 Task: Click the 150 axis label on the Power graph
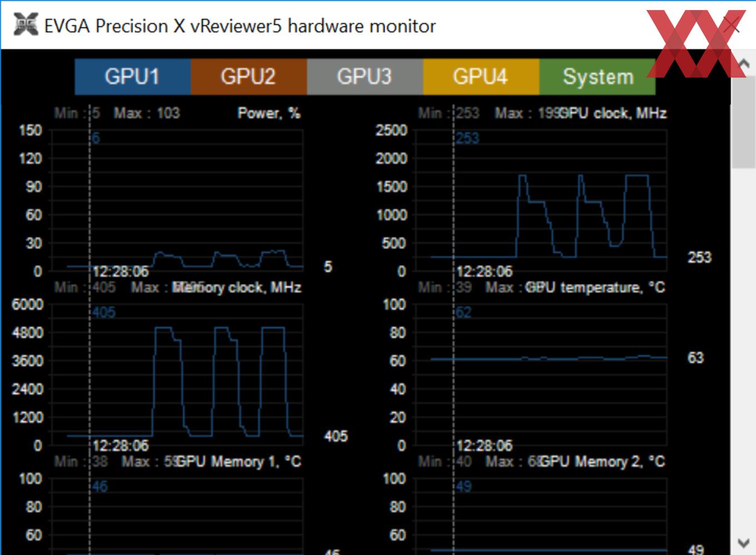click(31, 131)
